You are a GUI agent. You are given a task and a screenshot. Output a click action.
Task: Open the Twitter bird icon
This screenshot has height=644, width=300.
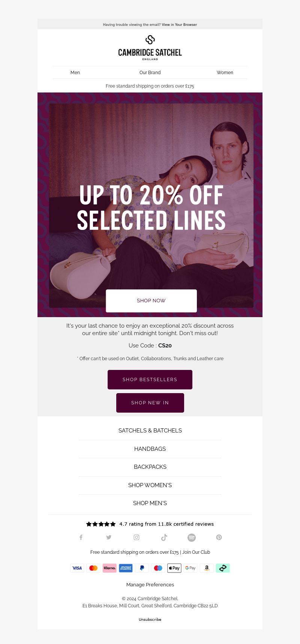pyautogui.click(x=109, y=537)
